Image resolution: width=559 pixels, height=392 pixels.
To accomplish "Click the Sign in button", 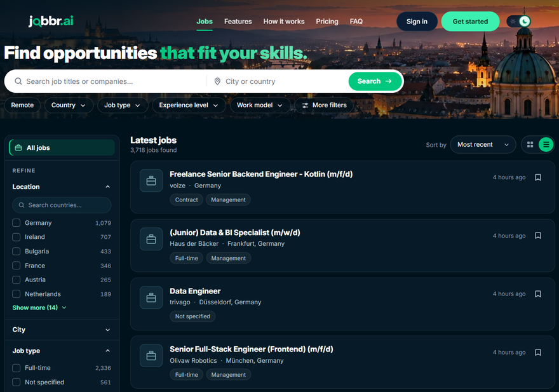I will (x=417, y=22).
